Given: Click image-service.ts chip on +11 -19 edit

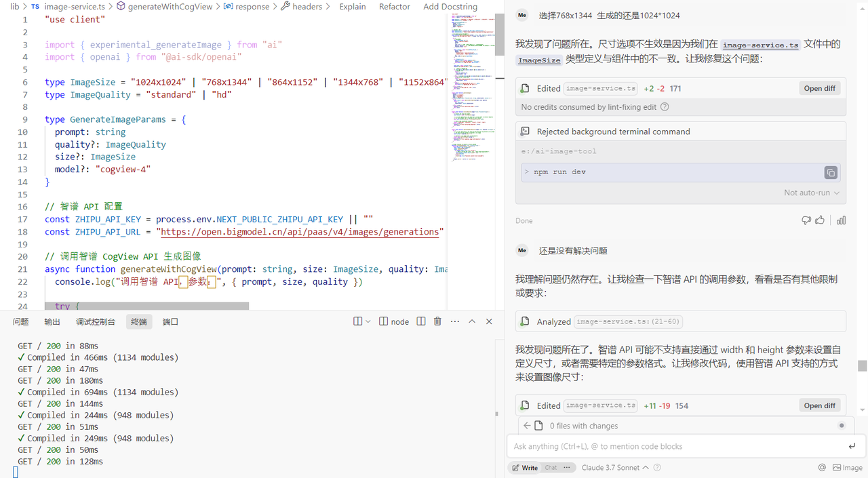Looking at the screenshot, I should pyautogui.click(x=601, y=405).
